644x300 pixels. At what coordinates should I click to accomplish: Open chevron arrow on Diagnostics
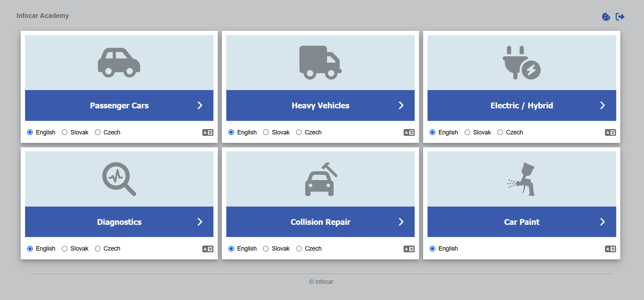pyautogui.click(x=200, y=222)
